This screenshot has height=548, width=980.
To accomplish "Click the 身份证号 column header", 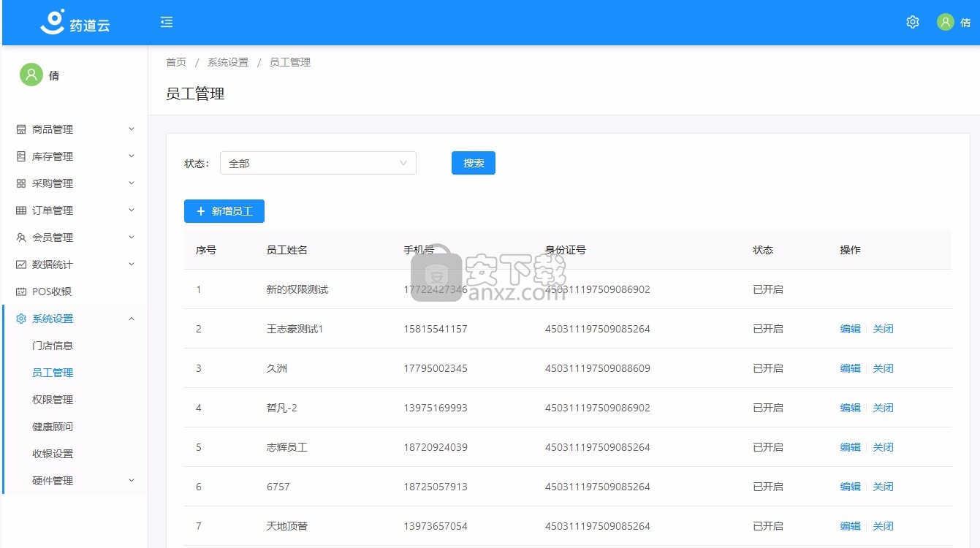I will coord(566,250).
